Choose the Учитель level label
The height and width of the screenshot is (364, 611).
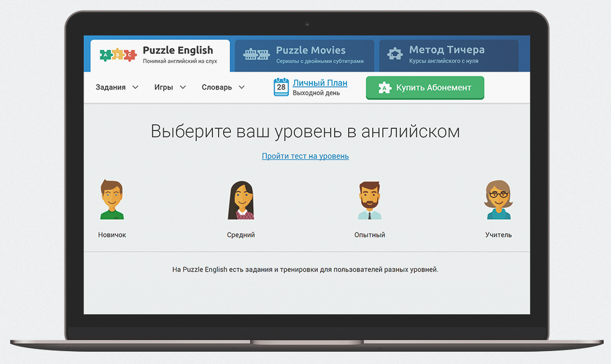pos(498,235)
